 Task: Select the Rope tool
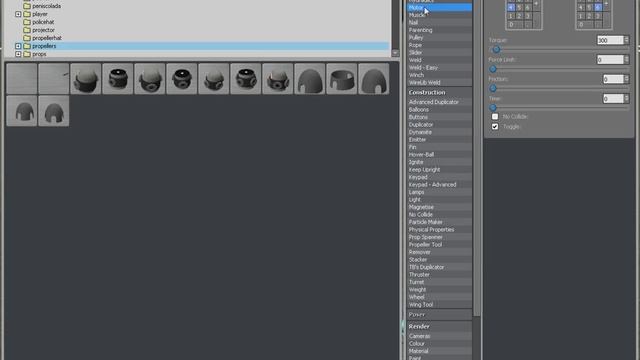(x=439, y=45)
